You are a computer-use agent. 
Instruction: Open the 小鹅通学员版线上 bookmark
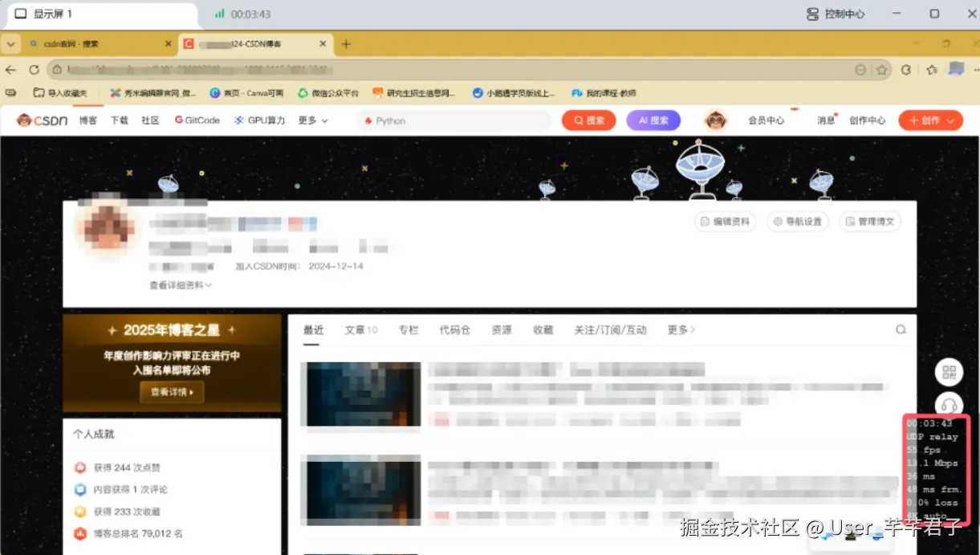coord(514,93)
